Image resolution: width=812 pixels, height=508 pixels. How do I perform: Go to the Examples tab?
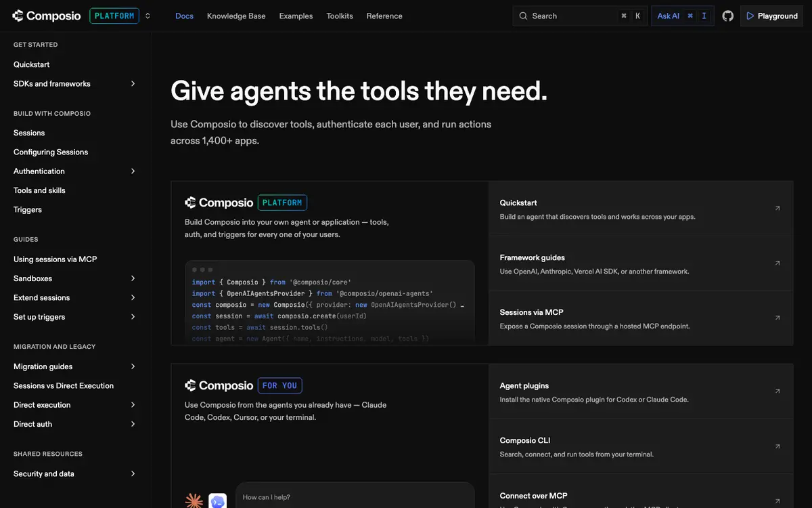pyautogui.click(x=296, y=16)
